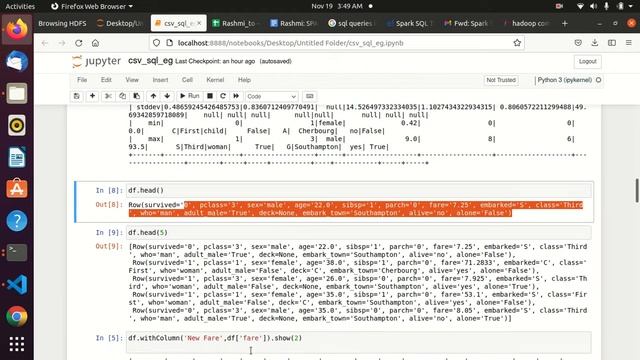Go back with browser back arrow
The image size is (640, 360).
coord(45,43)
